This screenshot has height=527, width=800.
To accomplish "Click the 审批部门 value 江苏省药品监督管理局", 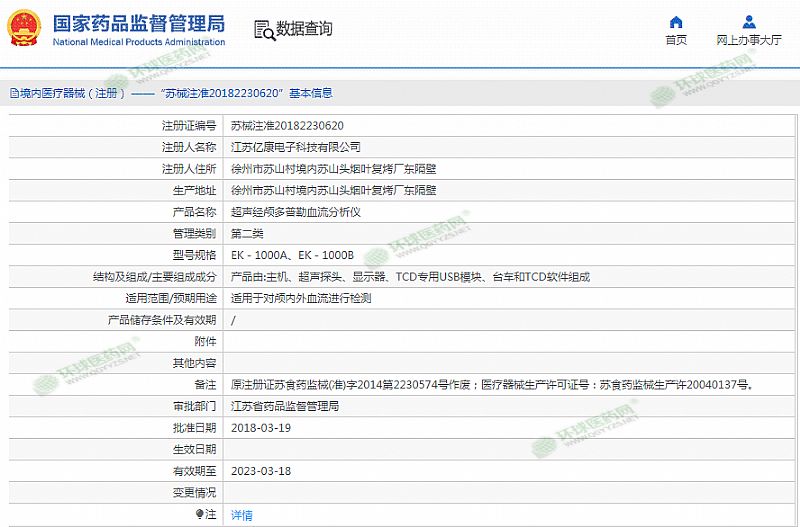I will 284,406.
